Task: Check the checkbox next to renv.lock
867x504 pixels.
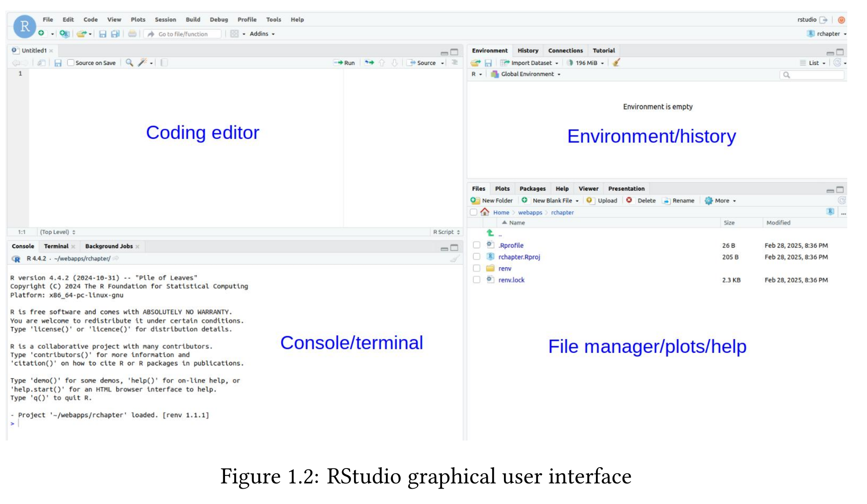Action: (x=477, y=280)
